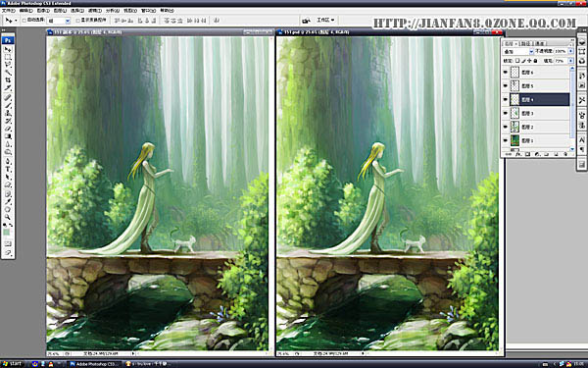Enable the Auto-Select checkbox
The height and width of the screenshot is (368, 588).
(24, 20)
